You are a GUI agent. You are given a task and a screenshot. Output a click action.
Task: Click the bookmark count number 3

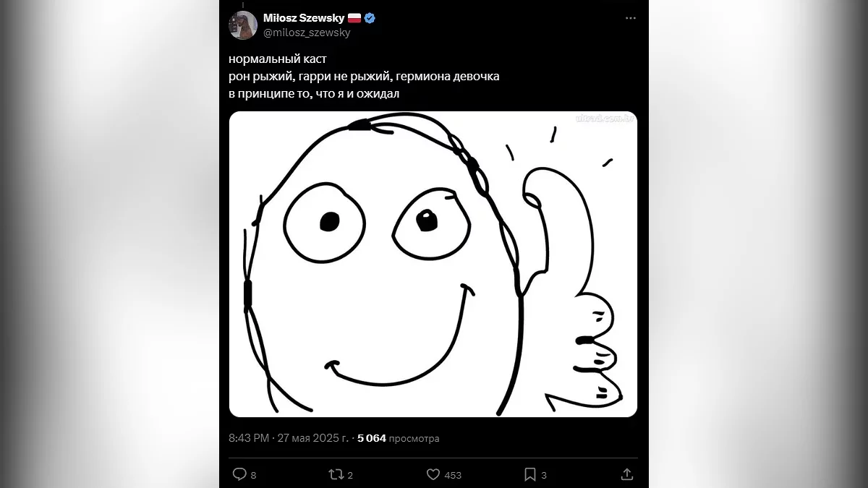point(544,475)
